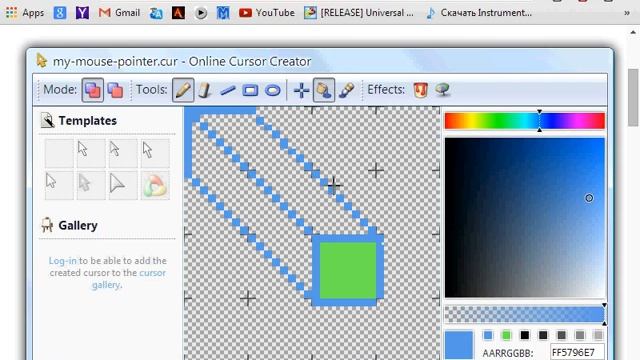Select the pure black color swatch
Image resolution: width=640 pixels, height=360 pixels.
(524, 336)
